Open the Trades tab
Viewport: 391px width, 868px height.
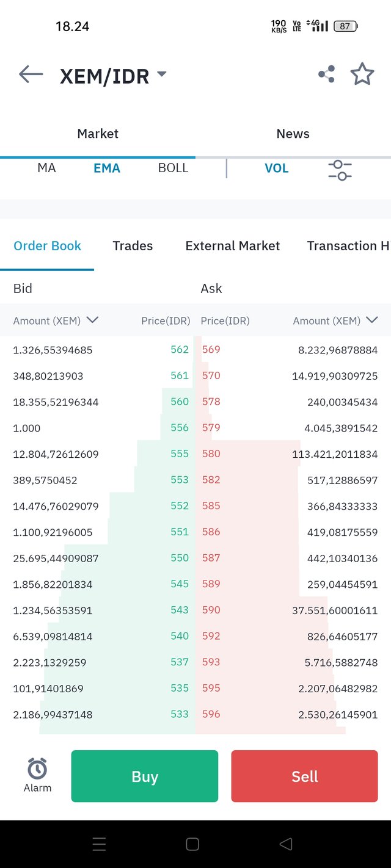[x=133, y=246]
